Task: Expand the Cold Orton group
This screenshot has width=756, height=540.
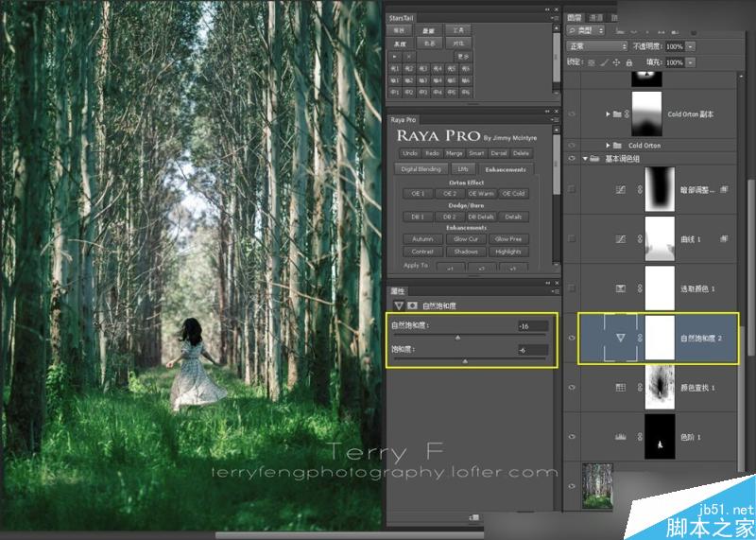Action: tap(608, 146)
